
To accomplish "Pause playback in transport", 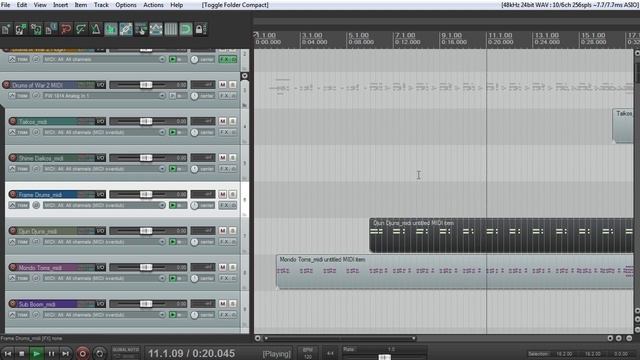I will tap(51, 353).
